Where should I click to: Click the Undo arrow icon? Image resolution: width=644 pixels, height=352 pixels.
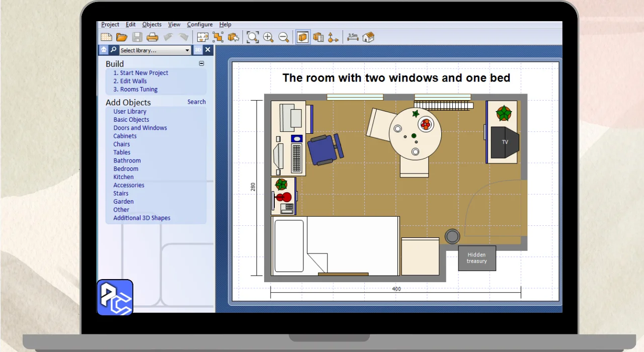tap(168, 37)
